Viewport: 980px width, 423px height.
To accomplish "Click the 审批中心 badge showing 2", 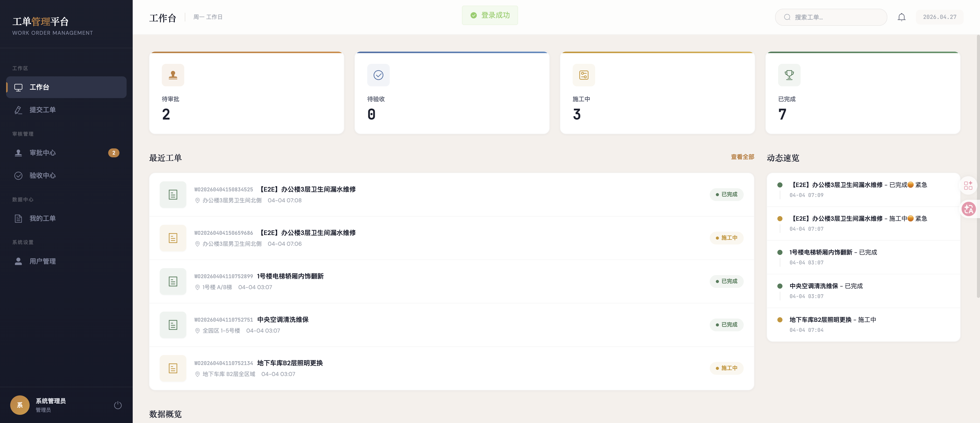I will 114,153.
